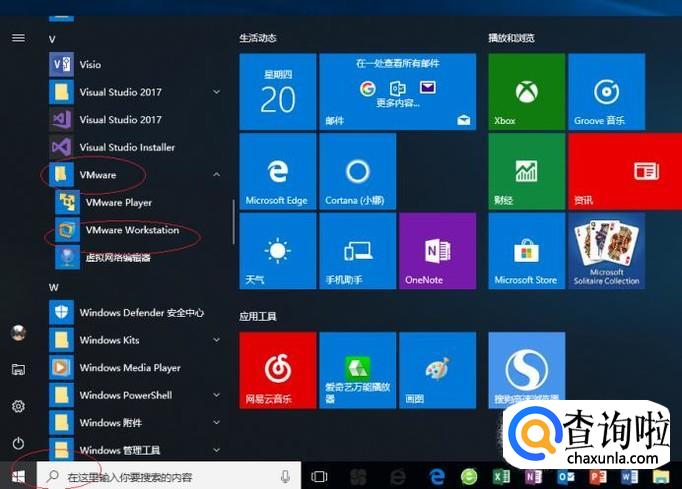The image size is (682, 489).
Task: Expand the Visual Studio 2017 folder
Action: pyautogui.click(x=216, y=92)
